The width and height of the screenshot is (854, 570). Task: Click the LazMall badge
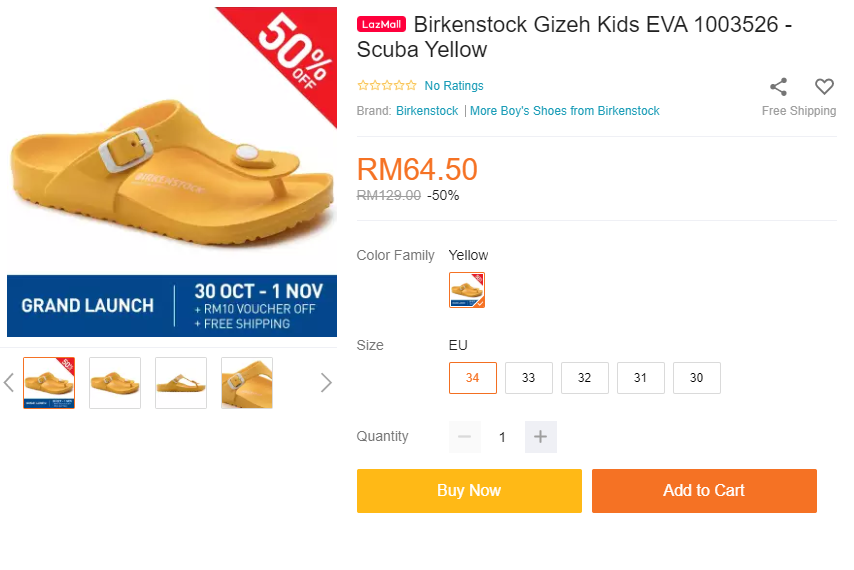point(381,25)
